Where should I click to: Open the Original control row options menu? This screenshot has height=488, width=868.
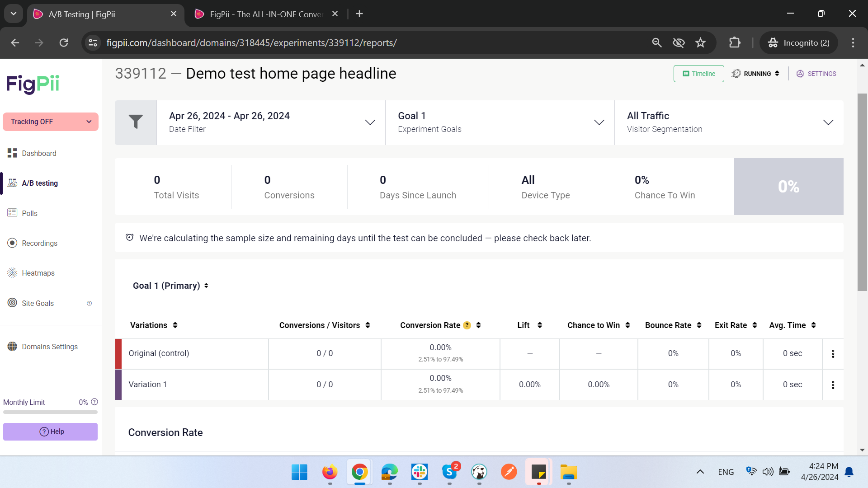[833, 354]
